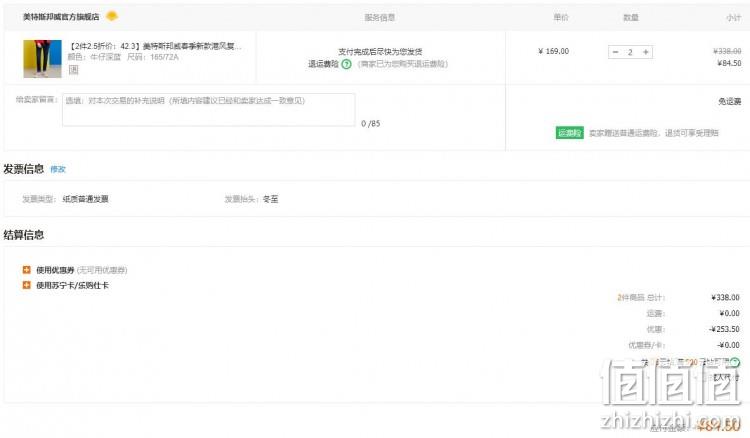750x438 pixels.
Task: Increase quantity with the plus button
Action: pos(646,52)
